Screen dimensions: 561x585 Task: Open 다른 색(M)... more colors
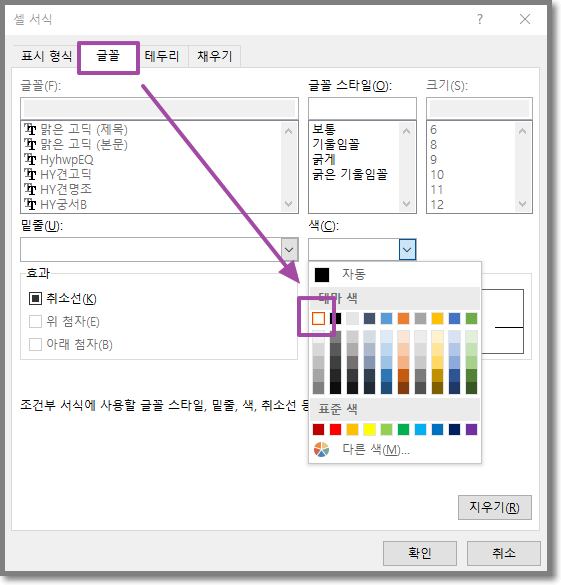click(395, 450)
